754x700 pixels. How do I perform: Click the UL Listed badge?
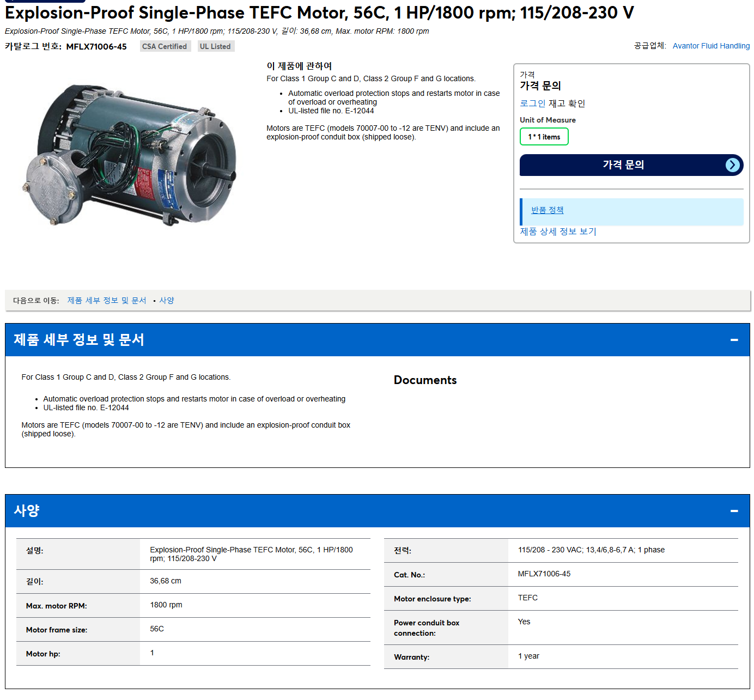215,46
